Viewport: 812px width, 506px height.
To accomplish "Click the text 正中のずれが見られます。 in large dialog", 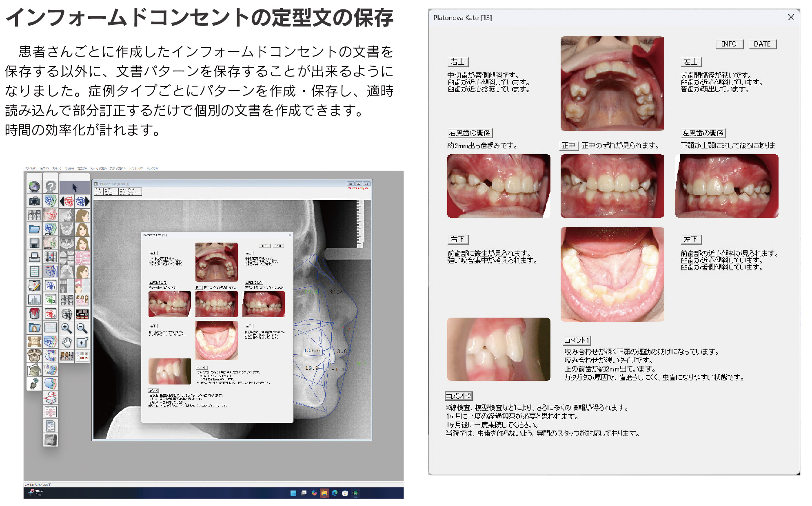I will [620, 146].
